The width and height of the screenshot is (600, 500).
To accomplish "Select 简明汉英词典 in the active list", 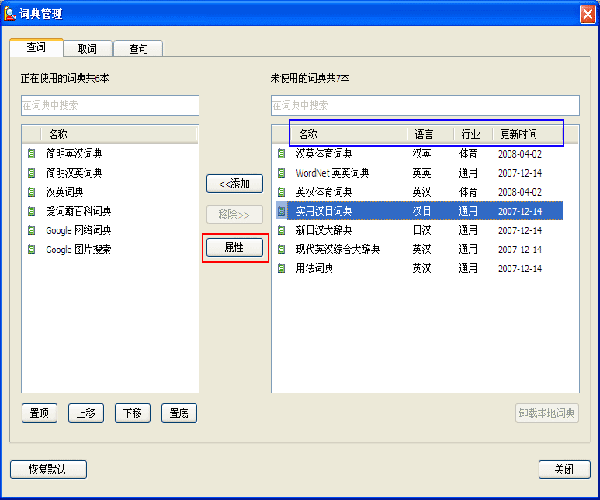I will pos(74,173).
